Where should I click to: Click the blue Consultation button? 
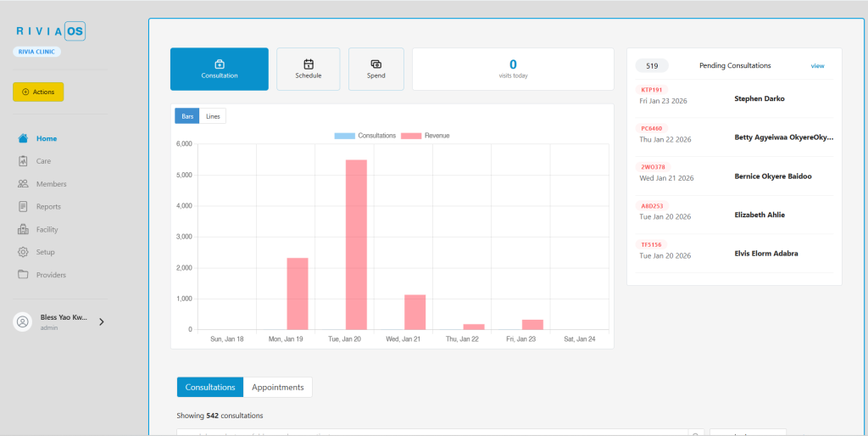(220, 69)
